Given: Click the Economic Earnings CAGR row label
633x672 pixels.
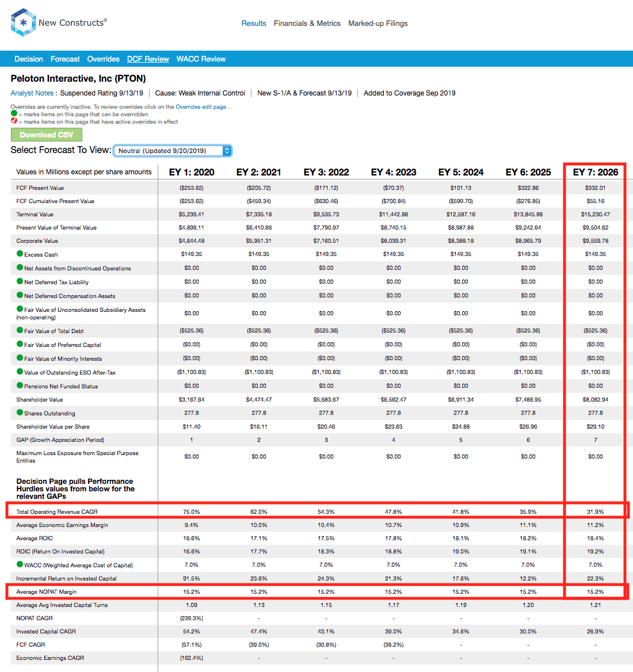Looking at the screenshot, I should click(50, 658).
